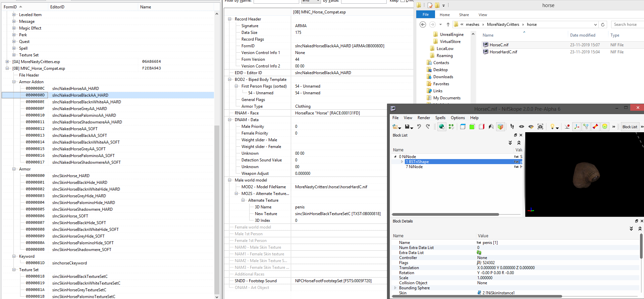Go up one folder level in Explorer
This screenshot has height=299, width=644.
point(448,24)
